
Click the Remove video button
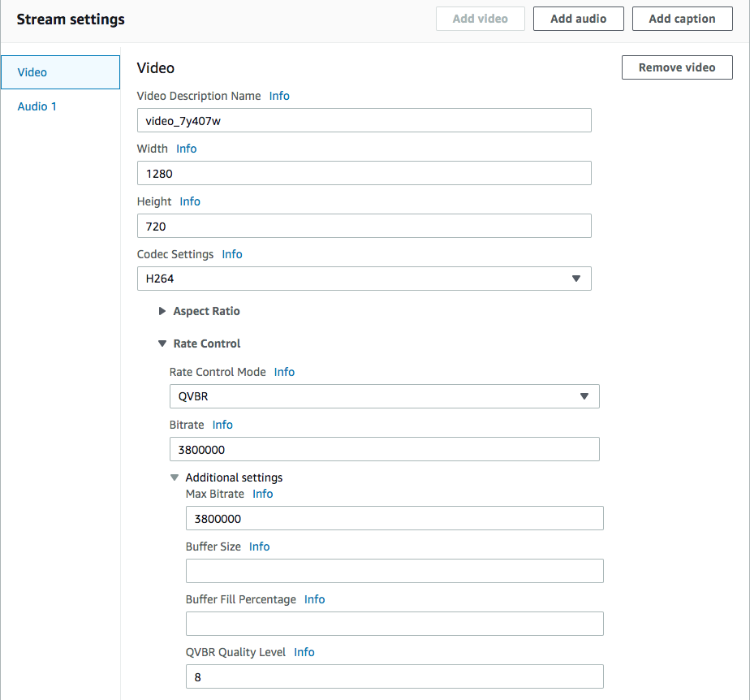point(677,67)
